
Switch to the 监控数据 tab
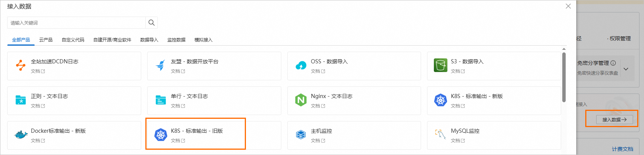pyautogui.click(x=176, y=40)
